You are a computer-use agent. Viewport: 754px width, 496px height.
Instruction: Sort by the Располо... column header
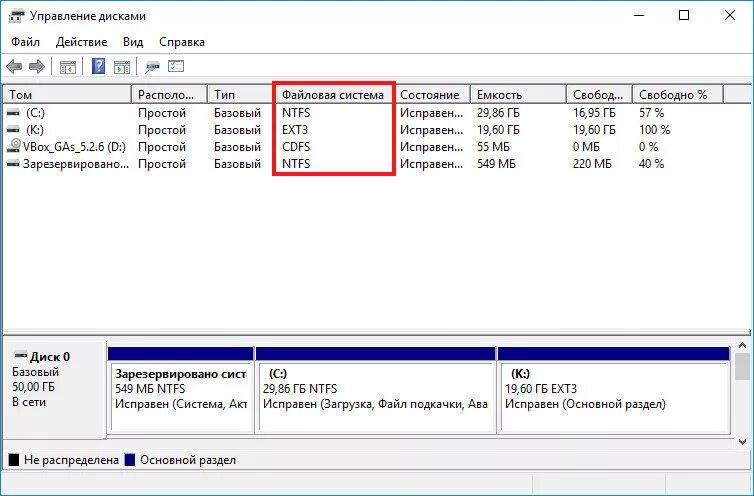point(169,95)
